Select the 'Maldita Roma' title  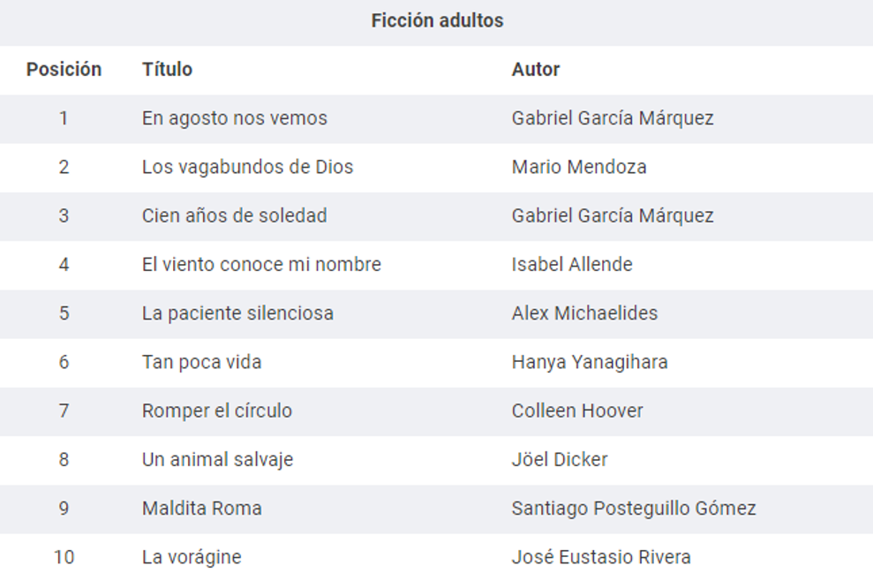[x=201, y=509]
